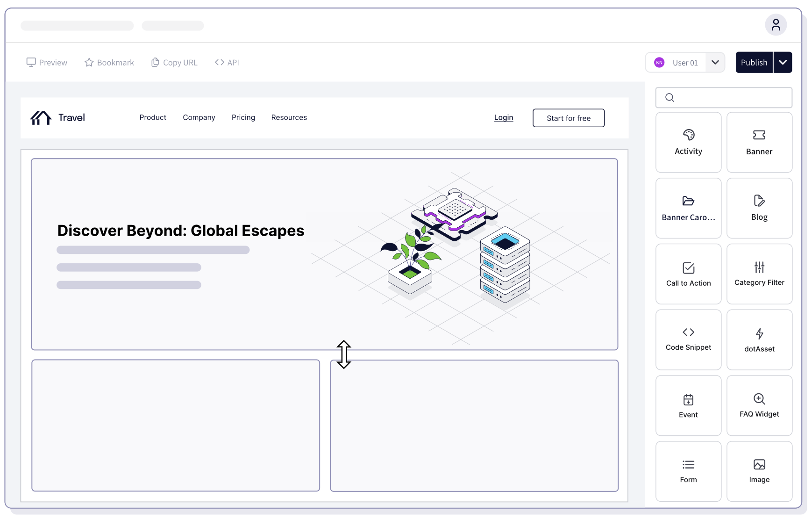This screenshot has height=520, width=812.
Task: Focus the content type search field
Action: [724, 97]
